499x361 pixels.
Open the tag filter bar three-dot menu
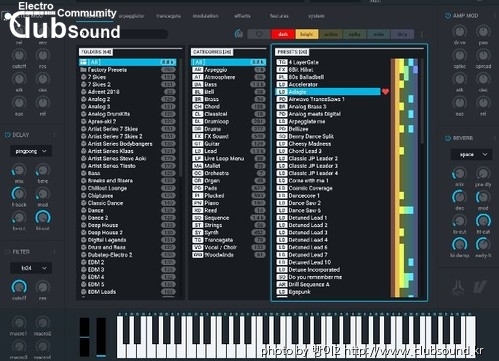point(422,34)
